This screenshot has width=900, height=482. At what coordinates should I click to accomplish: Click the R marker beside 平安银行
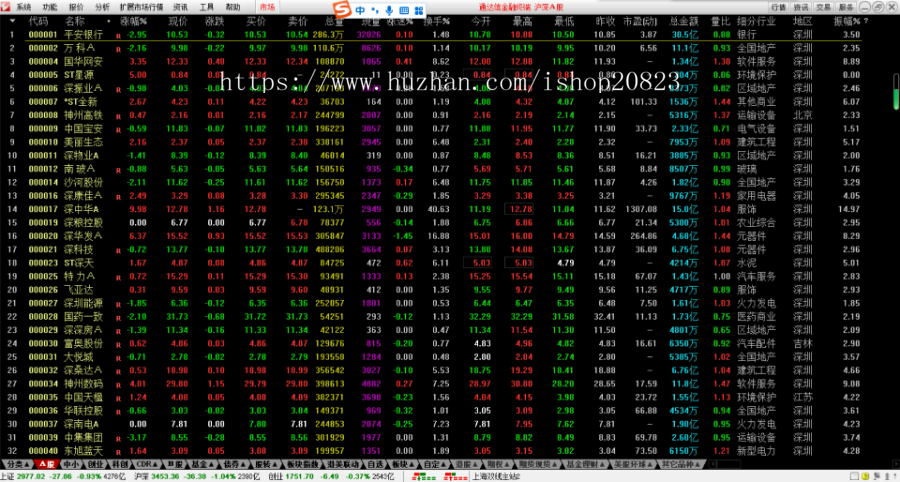(118, 36)
